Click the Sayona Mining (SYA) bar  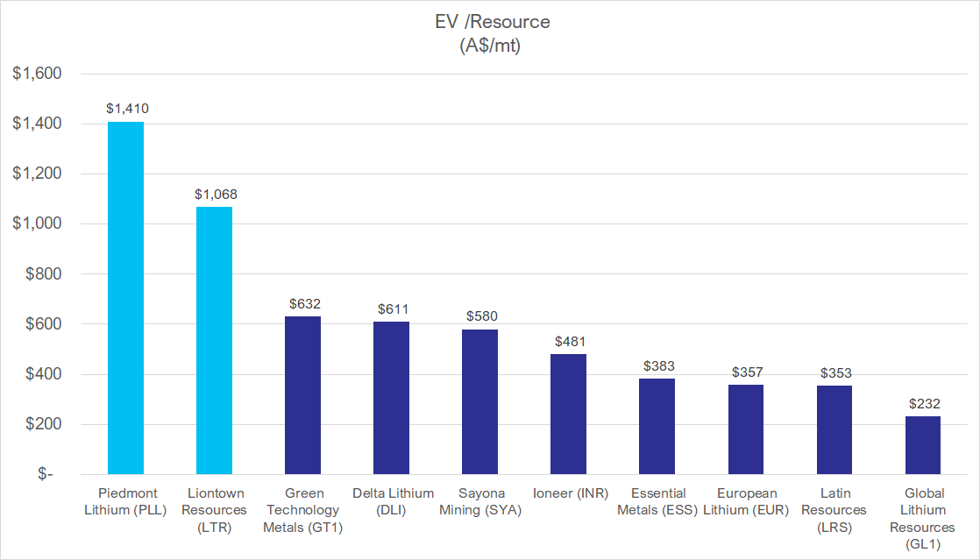[479, 402]
